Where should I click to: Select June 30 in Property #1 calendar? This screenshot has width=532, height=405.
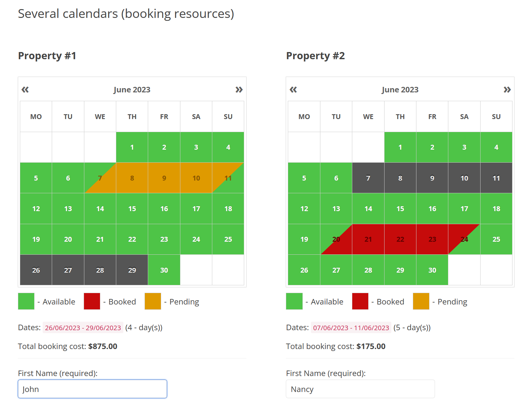point(164,270)
